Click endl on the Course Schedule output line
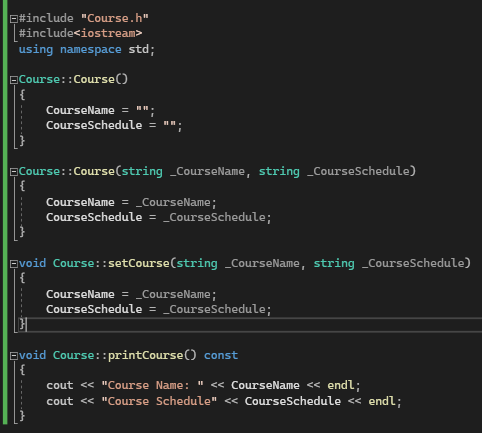Viewport: 482px width, 433px height. pos(382,401)
